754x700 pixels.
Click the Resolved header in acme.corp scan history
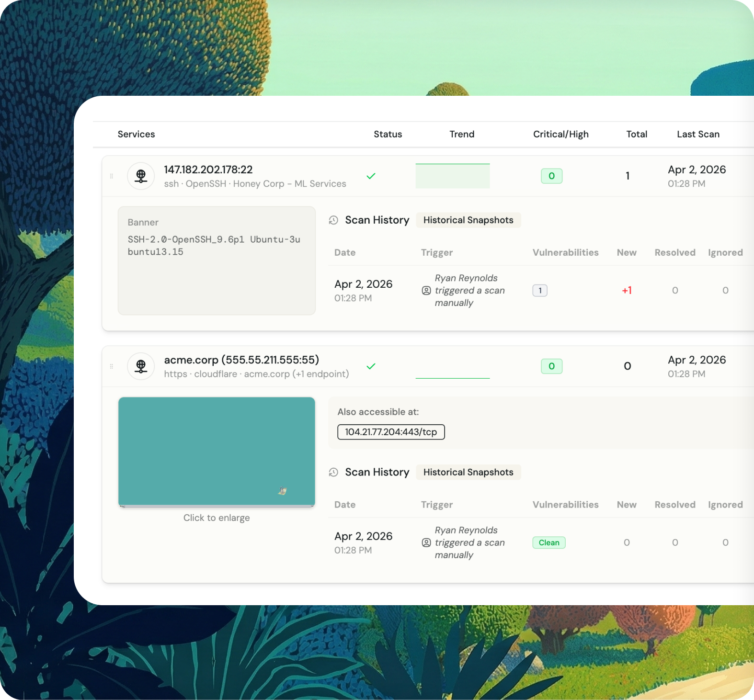tap(675, 505)
